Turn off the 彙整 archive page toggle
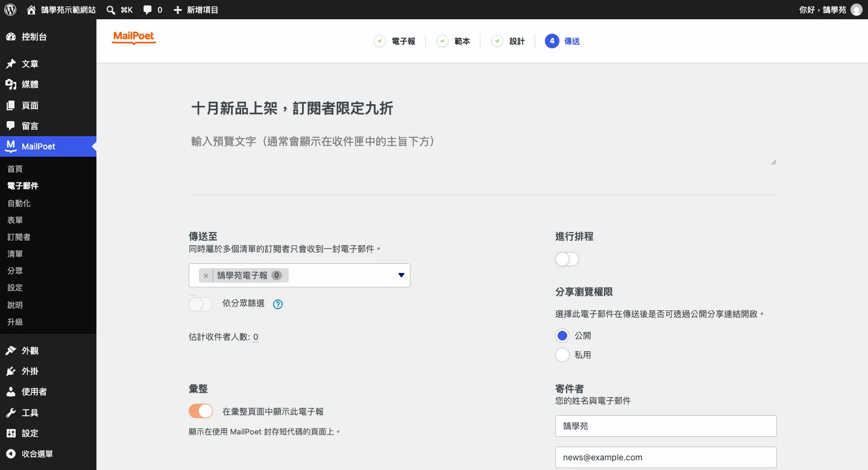Image resolution: width=868 pixels, height=470 pixels. point(201,411)
